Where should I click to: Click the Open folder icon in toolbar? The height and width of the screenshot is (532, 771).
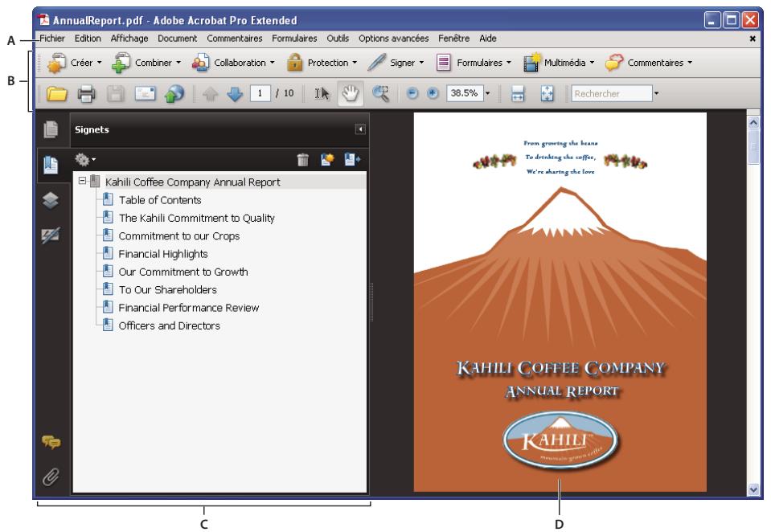[56, 93]
